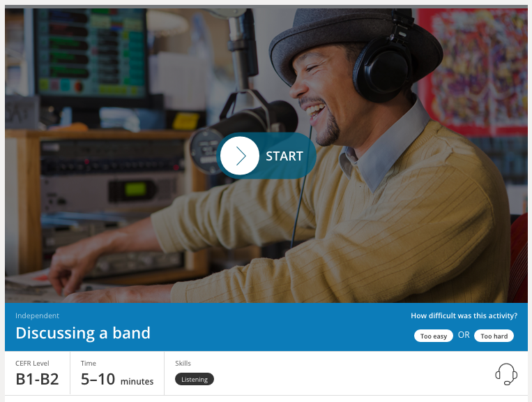Click the START button label

coord(284,156)
